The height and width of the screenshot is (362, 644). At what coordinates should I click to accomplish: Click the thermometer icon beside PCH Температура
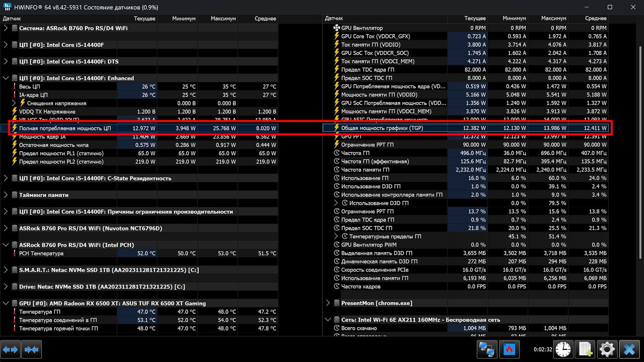tap(14, 253)
